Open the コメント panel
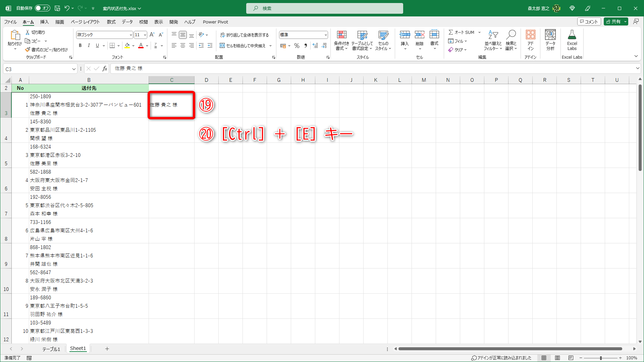This screenshot has width=644, height=362. (589, 21)
